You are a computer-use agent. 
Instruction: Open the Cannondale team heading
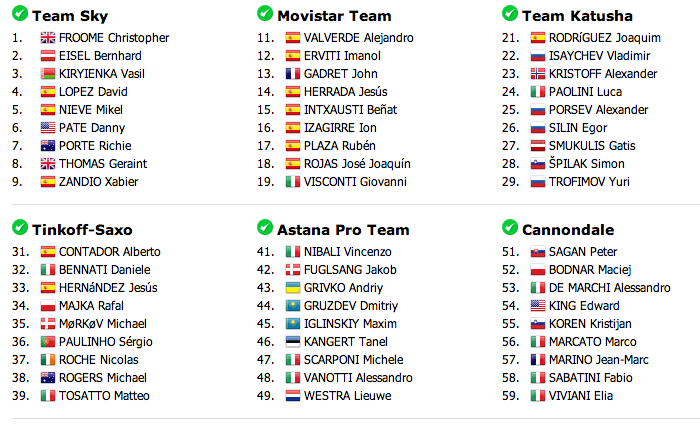click(568, 230)
